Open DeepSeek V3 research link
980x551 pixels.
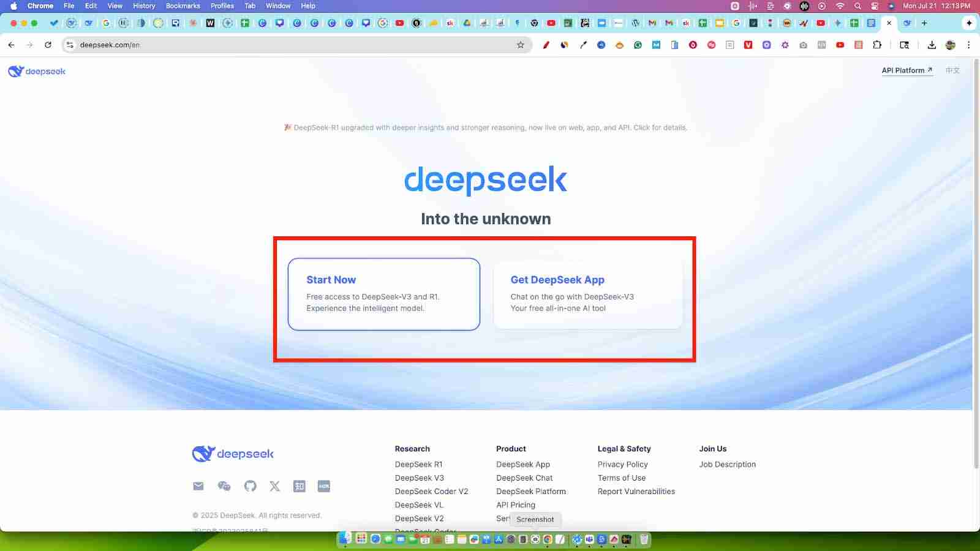[x=420, y=478]
